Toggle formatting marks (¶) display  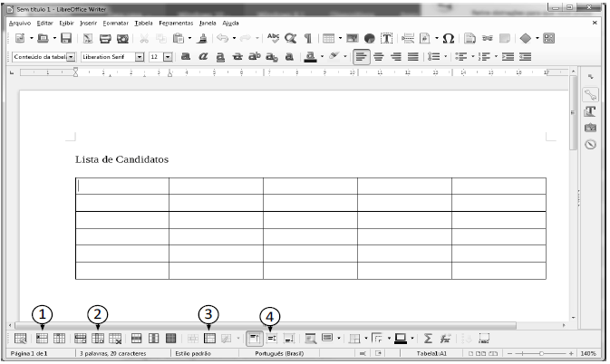pos(308,39)
